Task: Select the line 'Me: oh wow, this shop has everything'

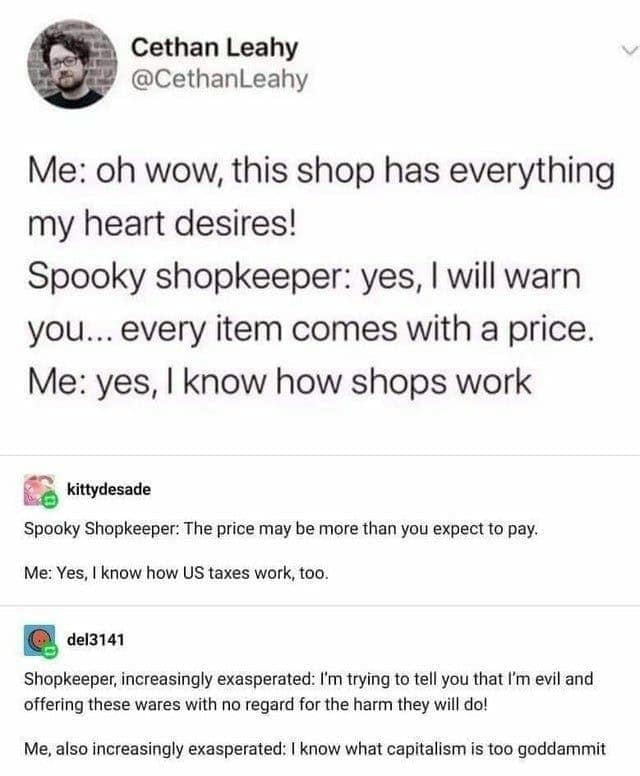Action: coord(321,172)
